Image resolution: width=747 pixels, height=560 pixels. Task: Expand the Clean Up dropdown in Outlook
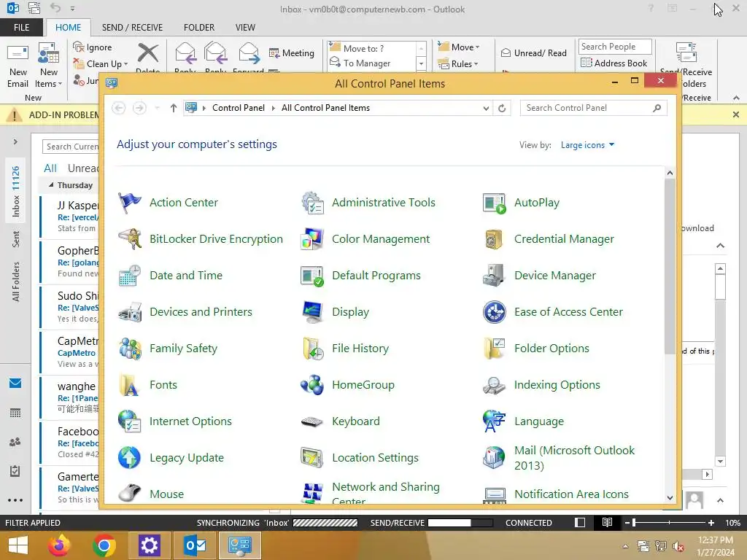tap(125, 64)
